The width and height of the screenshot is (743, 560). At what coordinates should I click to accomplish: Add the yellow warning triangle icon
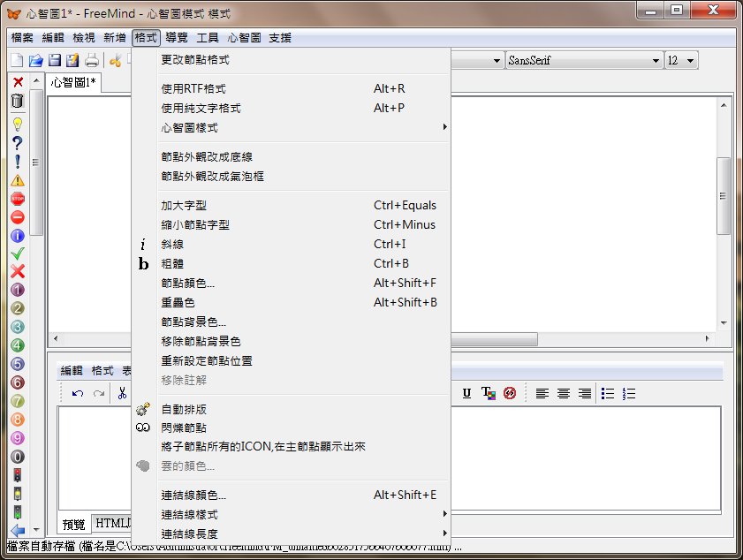click(18, 180)
